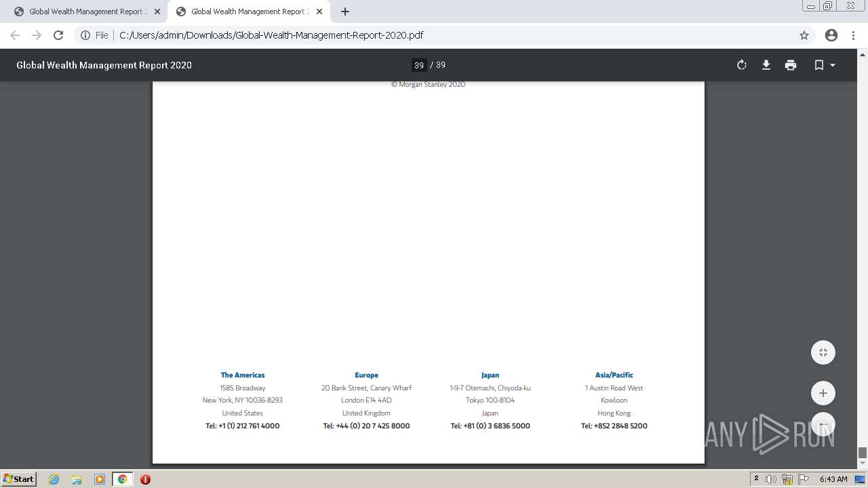This screenshot has height=488, width=868.
Task: Open the Chrome profile menu
Action: pyautogui.click(x=831, y=35)
